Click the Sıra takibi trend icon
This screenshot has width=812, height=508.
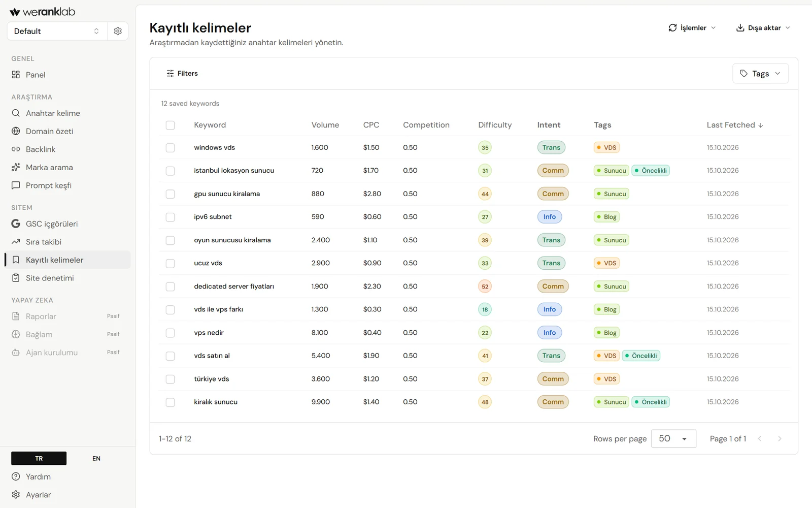point(16,242)
